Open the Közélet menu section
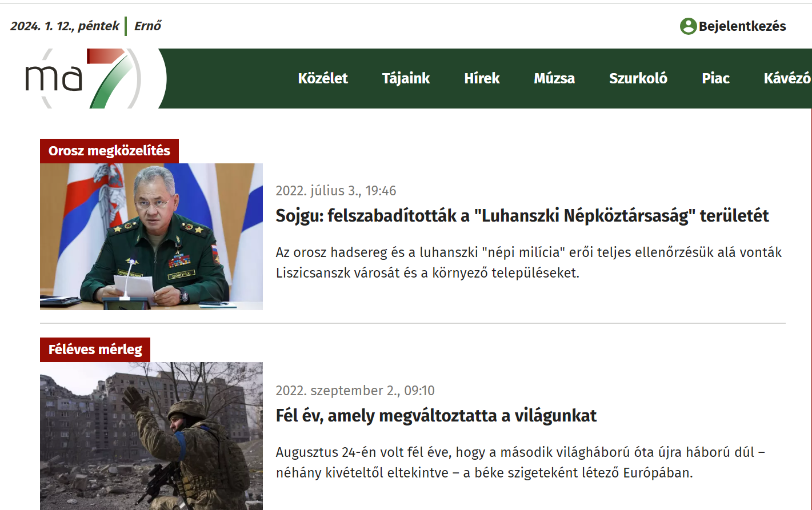Image resolution: width=812 pixels, height=510 pixels. 323,78
